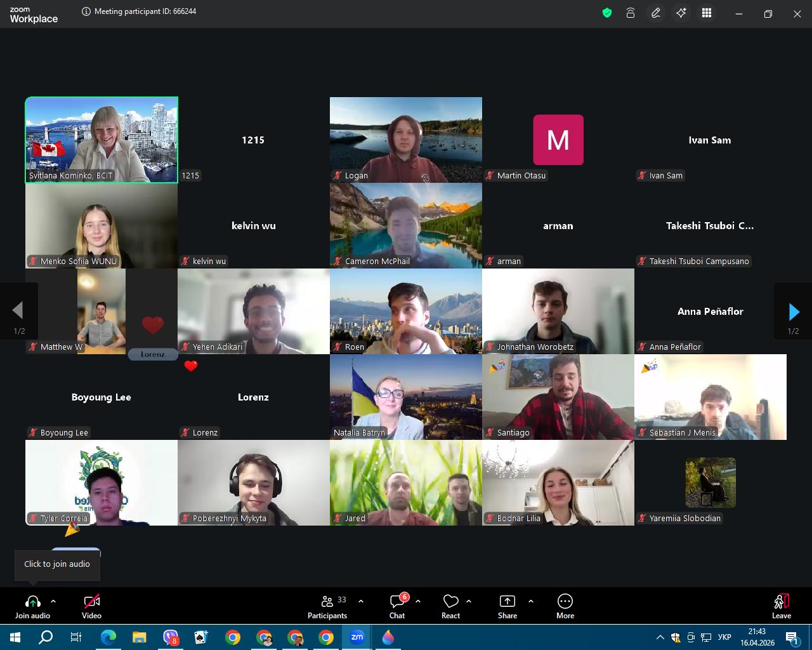Expand the audio options chevron
The width and height of the screenshot is (812, 650).
tap(53, 601)
